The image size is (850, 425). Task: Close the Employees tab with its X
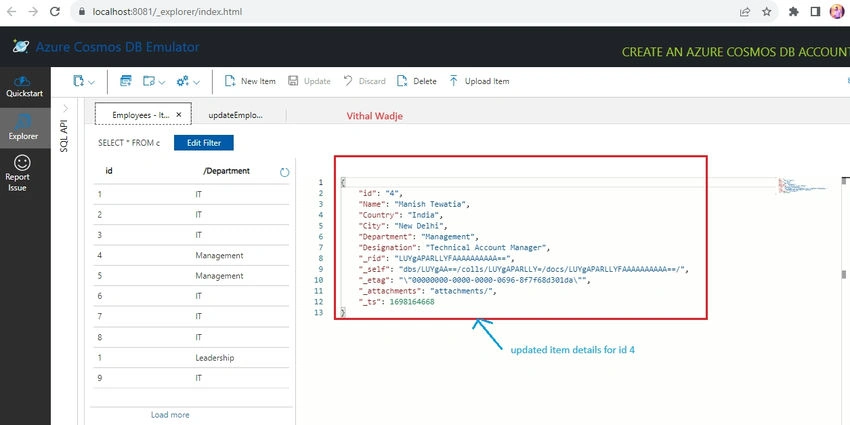tap(179, 115)
